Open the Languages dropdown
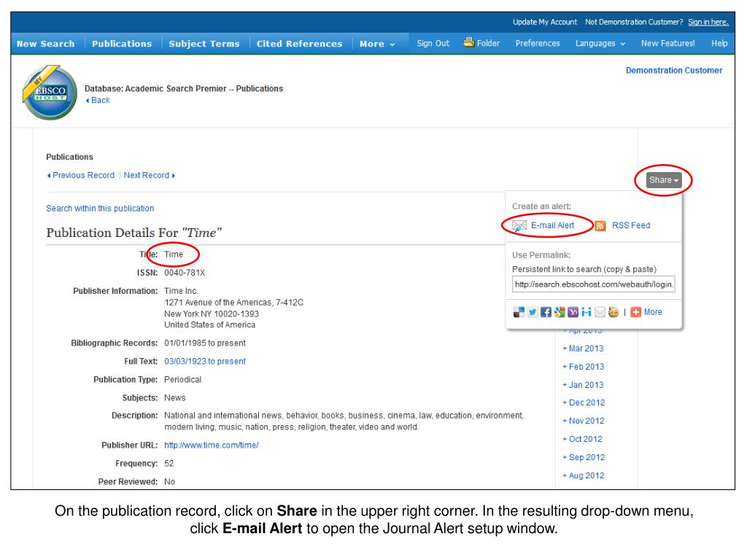The image size is (747, 560). pos(600,43)
